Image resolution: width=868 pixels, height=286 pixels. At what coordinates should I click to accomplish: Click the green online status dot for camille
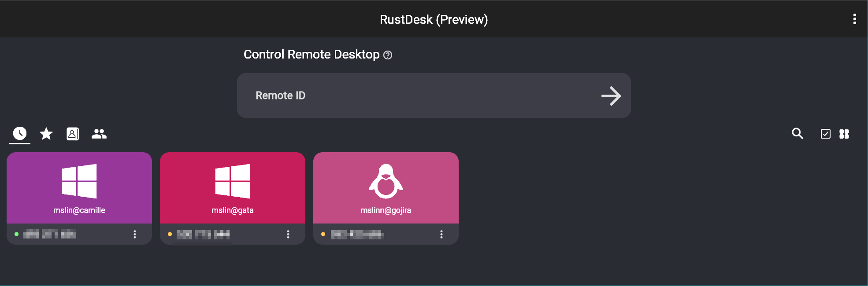click(17, 234)
